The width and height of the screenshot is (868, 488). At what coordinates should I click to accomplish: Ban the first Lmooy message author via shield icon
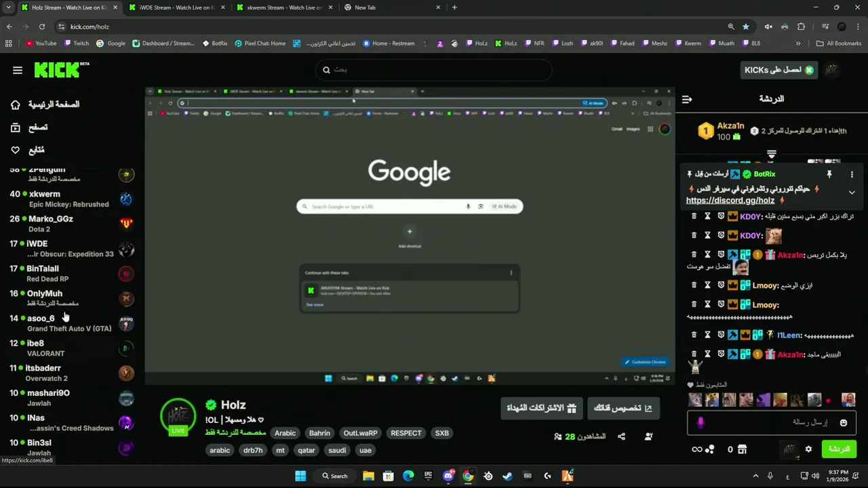coord(721,285)
